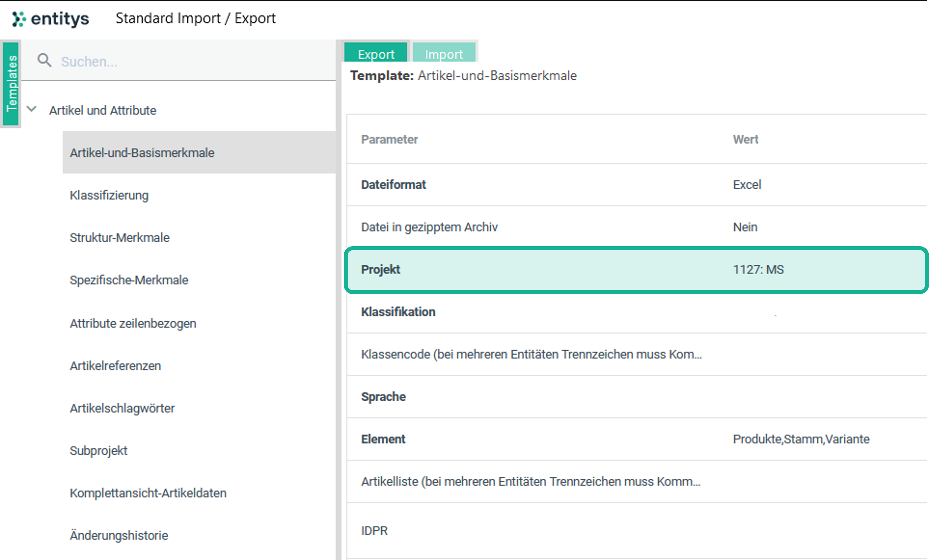
Task: Switch to the Import tab
Action: pyautogui.click(x=444, y=52)
